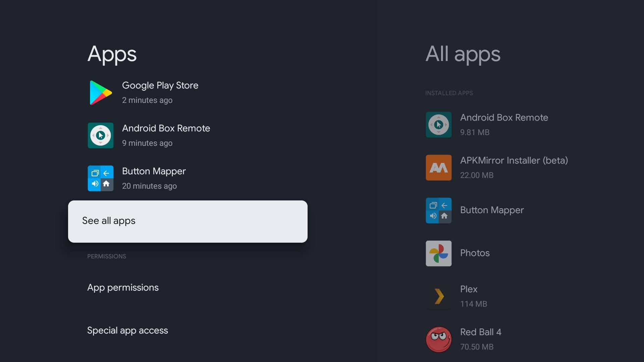The image size is (644, 362).
Task: Click the Red Ball 4 icon
Action: [438, 339]
